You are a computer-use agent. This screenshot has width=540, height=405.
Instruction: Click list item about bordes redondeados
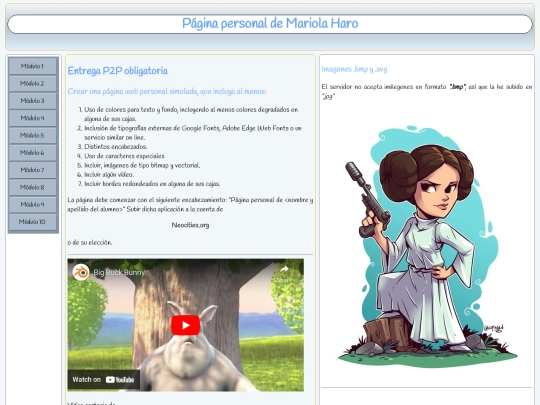pyautogui.click(x=152, y=184)
